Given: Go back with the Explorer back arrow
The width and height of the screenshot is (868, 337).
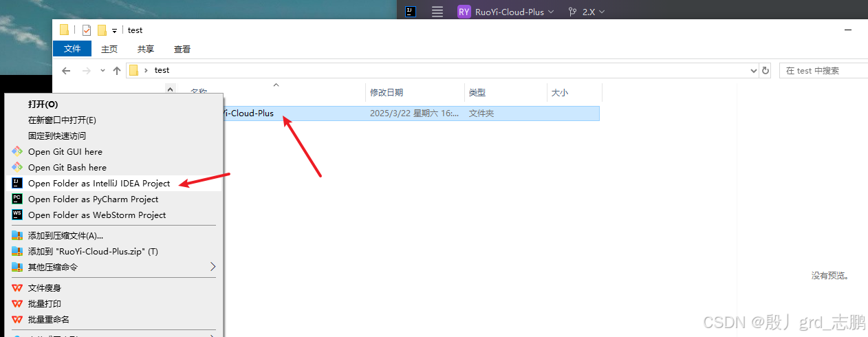Looking at the screenshot, I should coord(66,70).
